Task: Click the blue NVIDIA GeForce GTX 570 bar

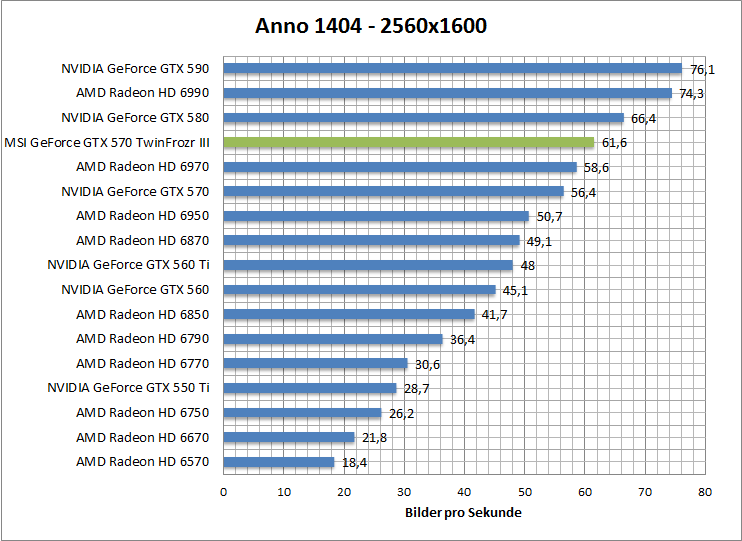Action: click(394, 191)
